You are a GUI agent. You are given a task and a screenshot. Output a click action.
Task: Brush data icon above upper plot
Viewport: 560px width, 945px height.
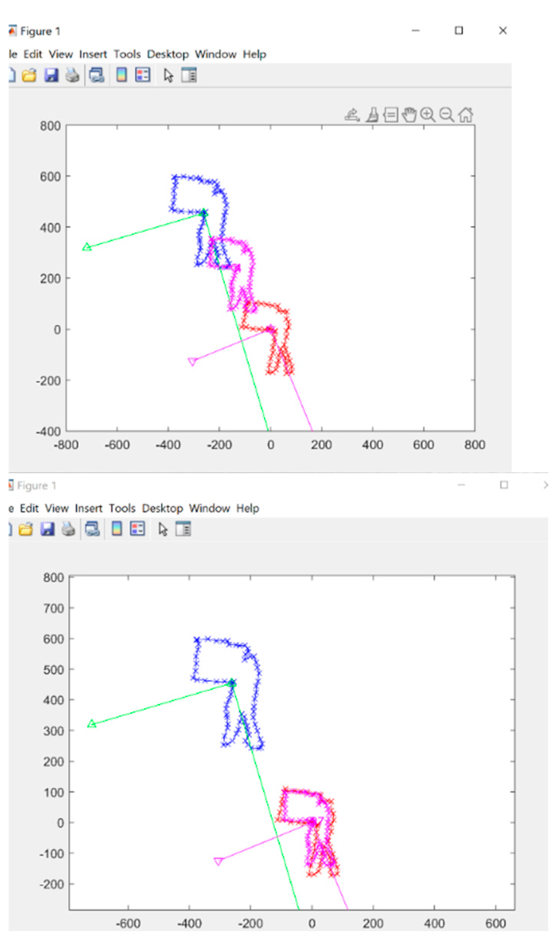373,115
